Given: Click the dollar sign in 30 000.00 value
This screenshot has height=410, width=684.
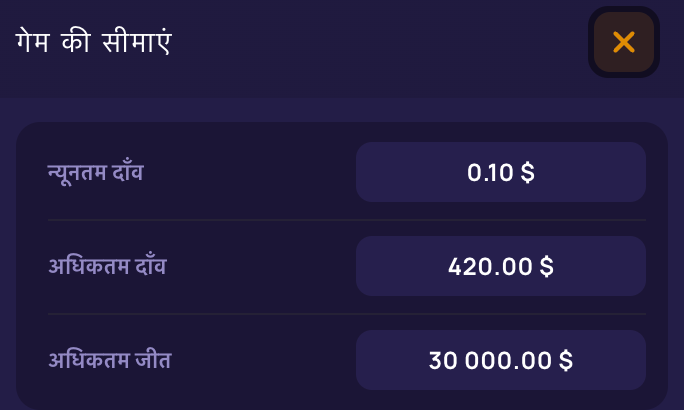Looking at the screenshot, I should [566, 360].
